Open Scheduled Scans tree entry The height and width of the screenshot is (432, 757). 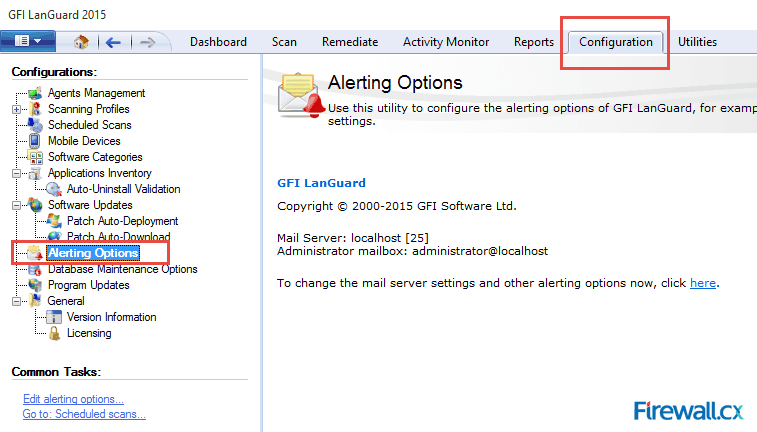coord(90,125)
